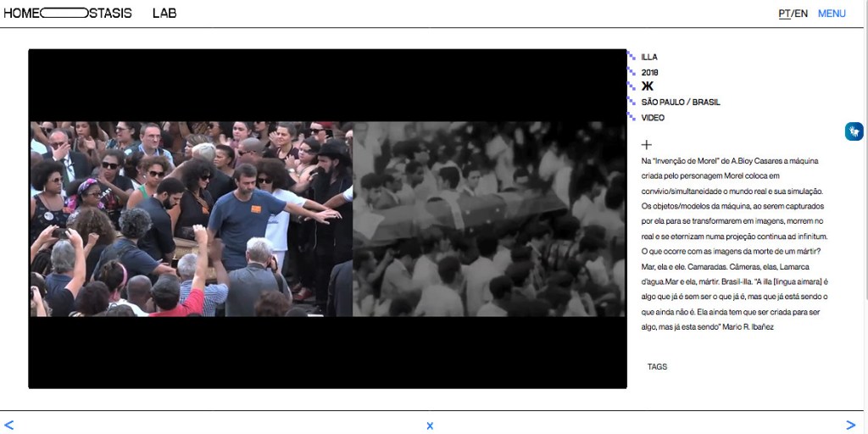Click the TAGS label

pyautogui.click(x=657, y=367)
